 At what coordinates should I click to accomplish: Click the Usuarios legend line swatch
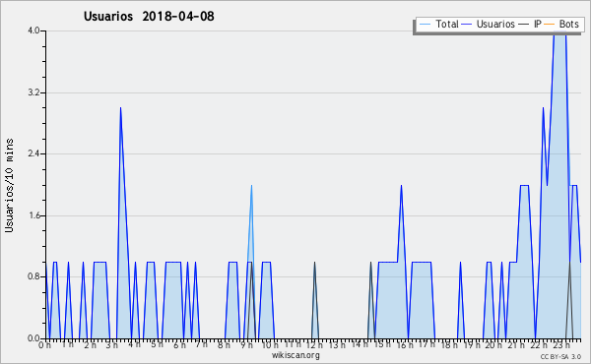pos(467,25)
